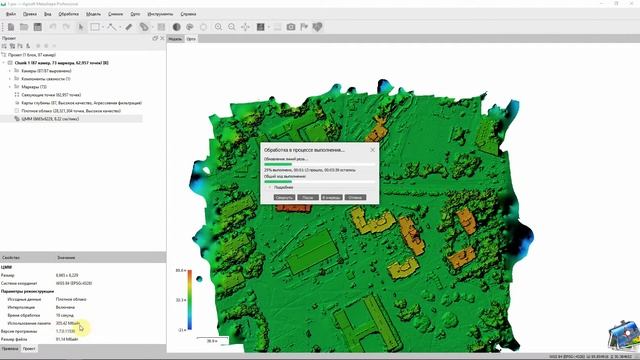Image resolution: width=640 pixels, height=360 pixels.
Task: Click the fourth icon in the Project panel toolbar
Action: [28, 46]
